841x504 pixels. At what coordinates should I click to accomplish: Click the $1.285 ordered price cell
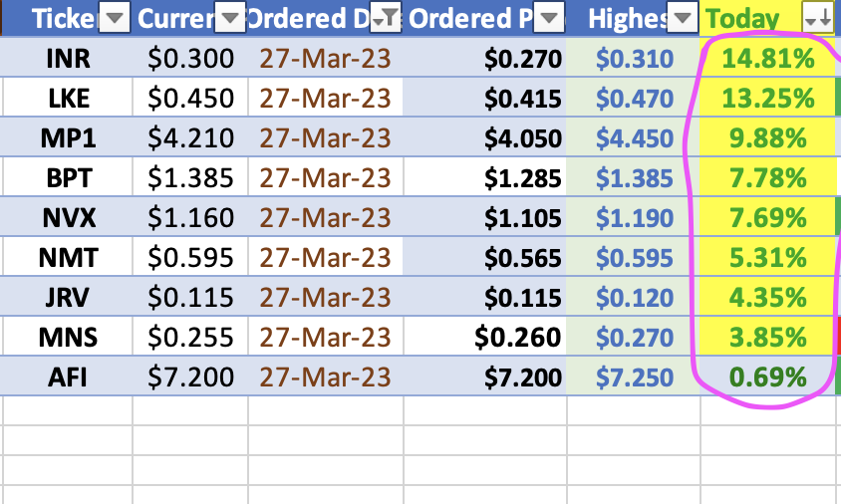(485, 177)
